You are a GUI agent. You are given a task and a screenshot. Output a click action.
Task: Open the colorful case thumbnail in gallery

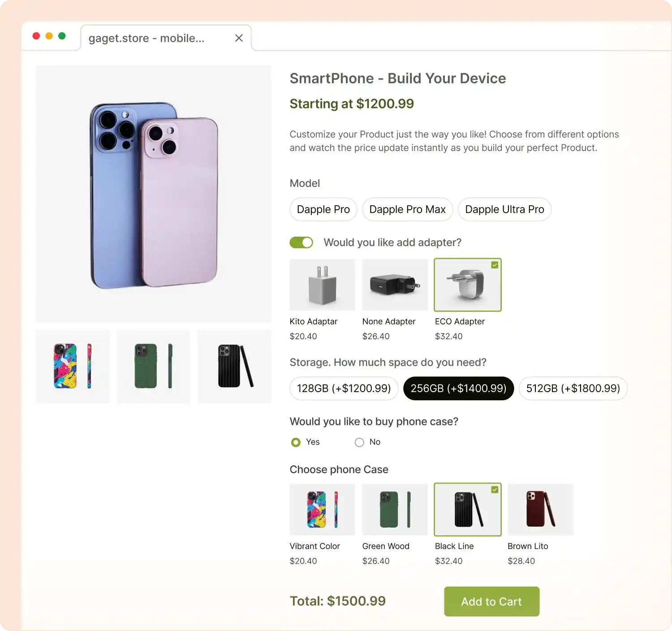(x=73, y=367)
